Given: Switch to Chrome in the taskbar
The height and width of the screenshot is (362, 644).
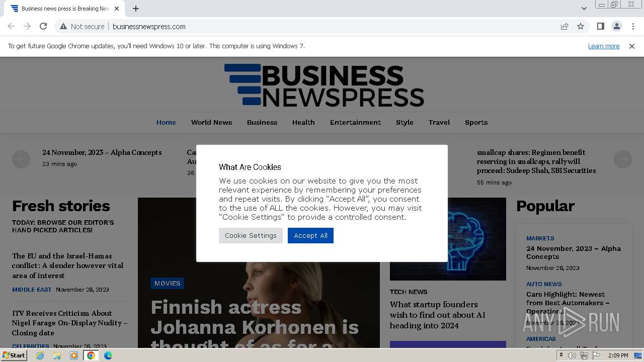Looking at the screenshot, I should (91, 355).
